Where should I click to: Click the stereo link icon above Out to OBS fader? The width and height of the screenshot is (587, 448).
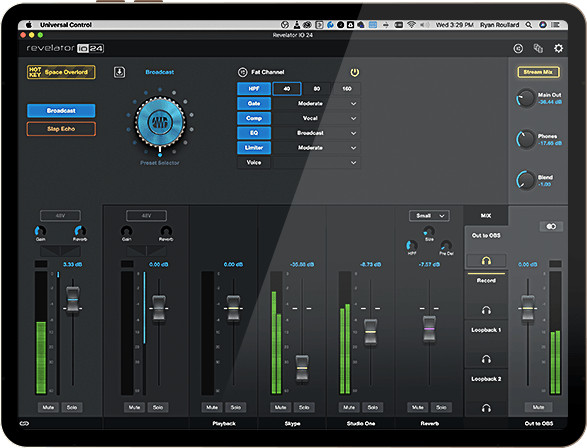[551, 226]
